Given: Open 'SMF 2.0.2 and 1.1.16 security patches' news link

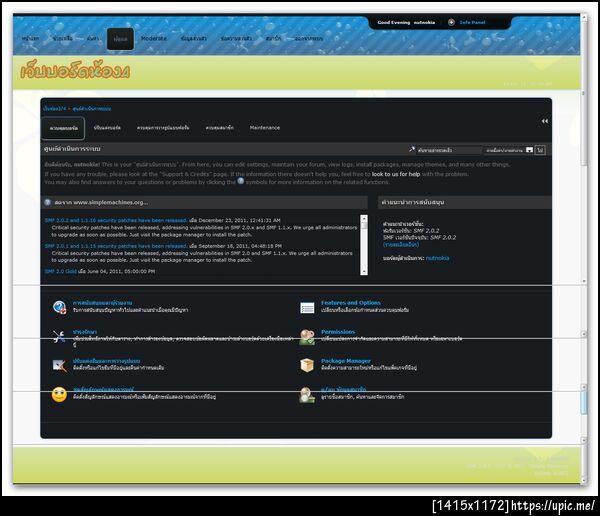Looking at the screenshot, I should point(116,220).
